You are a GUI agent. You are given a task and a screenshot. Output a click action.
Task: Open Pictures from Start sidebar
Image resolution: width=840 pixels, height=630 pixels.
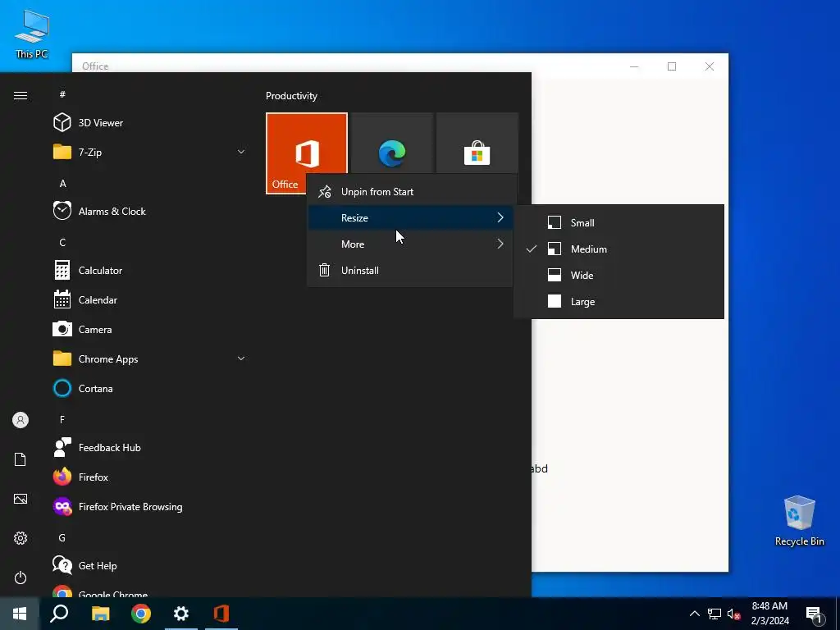pyautogui.click(x=21, y=499)
